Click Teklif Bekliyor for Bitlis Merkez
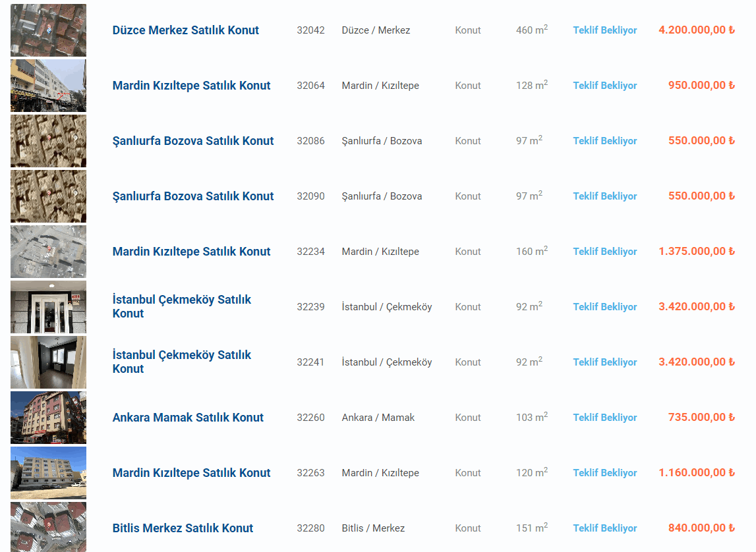This screenshot has width=756, height=552. [604, 528]
